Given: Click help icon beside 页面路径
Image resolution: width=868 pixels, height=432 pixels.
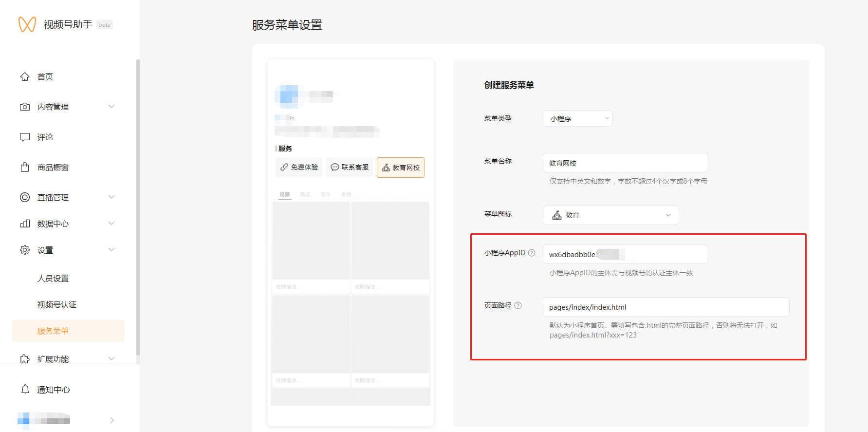Looking at the screenshot, I should point(518,305).
